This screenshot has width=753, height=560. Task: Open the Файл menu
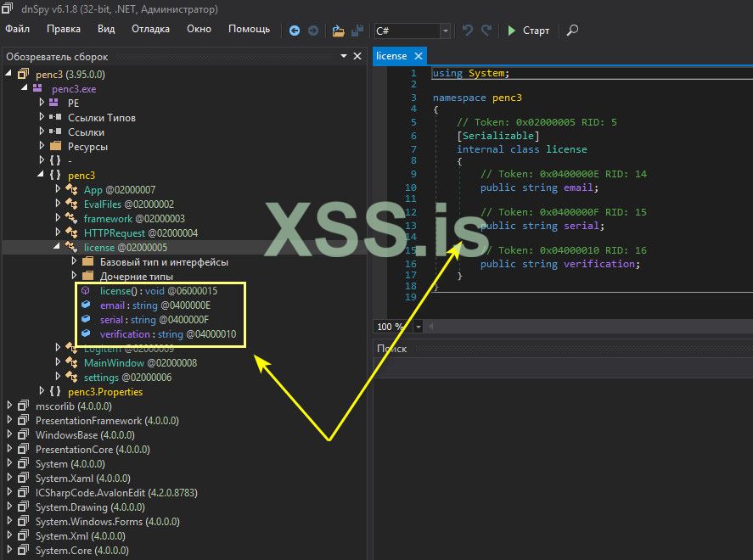(17, 29)
